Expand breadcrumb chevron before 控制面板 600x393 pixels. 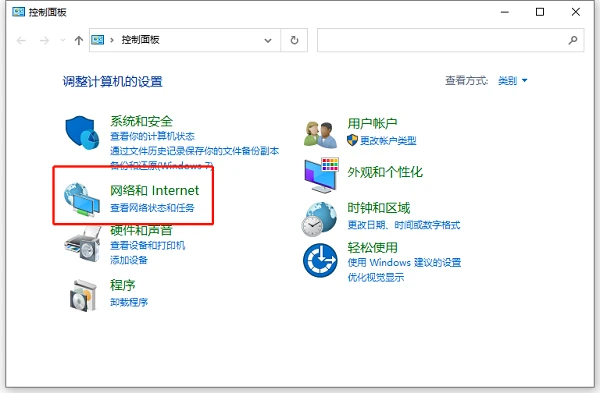(x=112, y=40)
